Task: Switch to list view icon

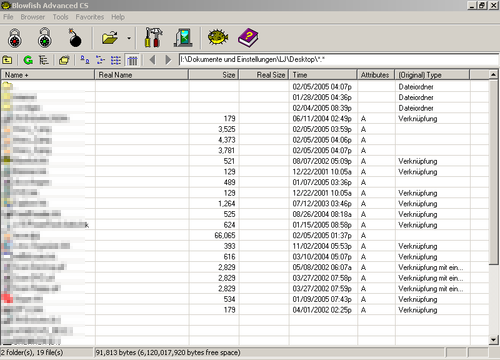Action: [116, 60]
